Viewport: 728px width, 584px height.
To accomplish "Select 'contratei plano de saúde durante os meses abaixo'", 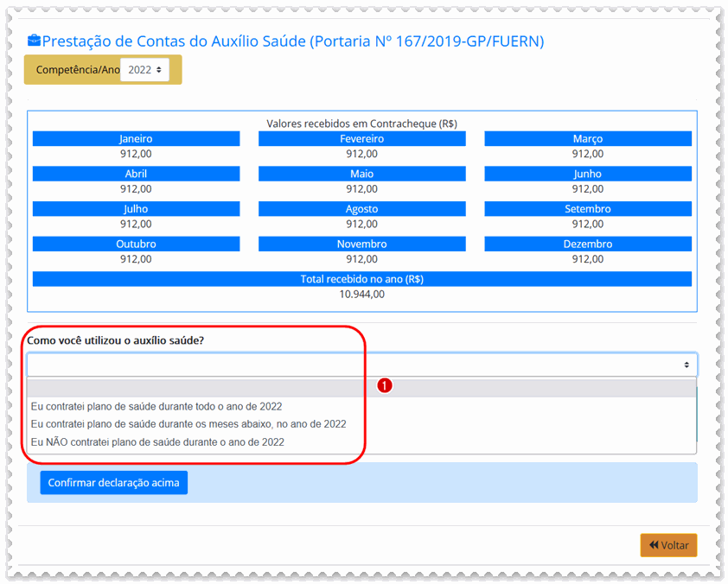I will [x=188, y=424].
